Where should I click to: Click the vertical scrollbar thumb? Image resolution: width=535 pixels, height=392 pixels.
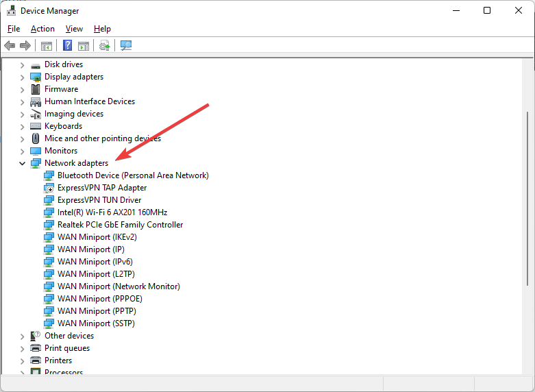pyautogui.click(x=527, y=199)
